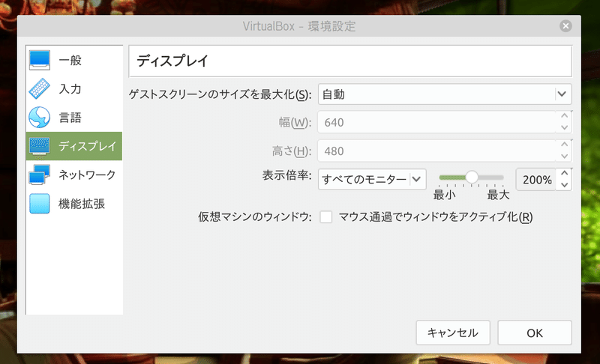Click the 入力 keyboard icon
The height and width of the screenshot is (364, 600).
(40, 88)
